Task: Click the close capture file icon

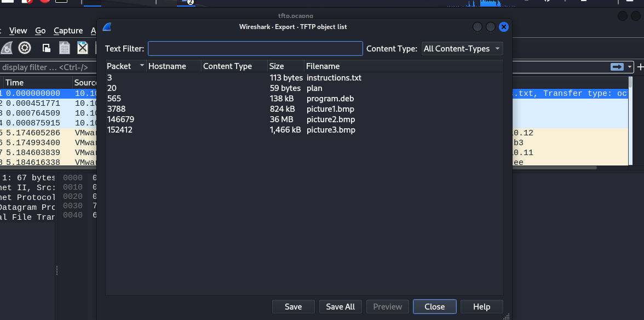Action: pos(83,48)
